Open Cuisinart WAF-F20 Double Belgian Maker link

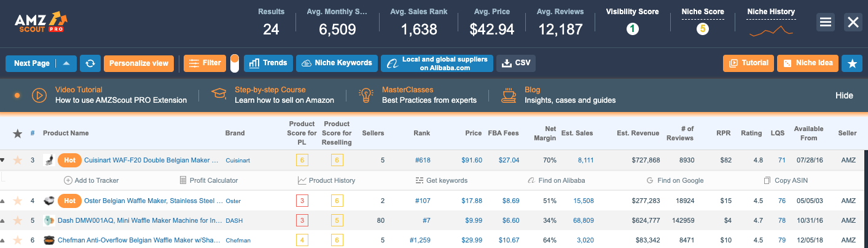click(x=151, y=160)
